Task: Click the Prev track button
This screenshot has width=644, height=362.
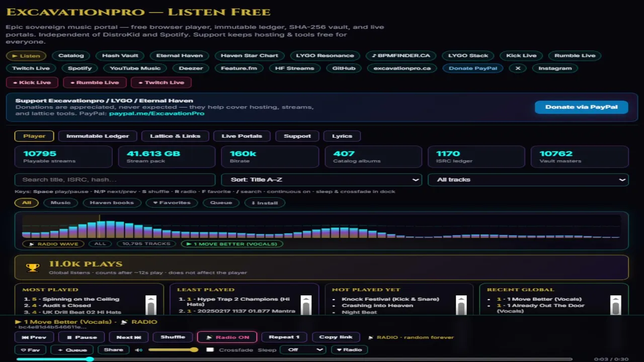Action: click(34, 337)
